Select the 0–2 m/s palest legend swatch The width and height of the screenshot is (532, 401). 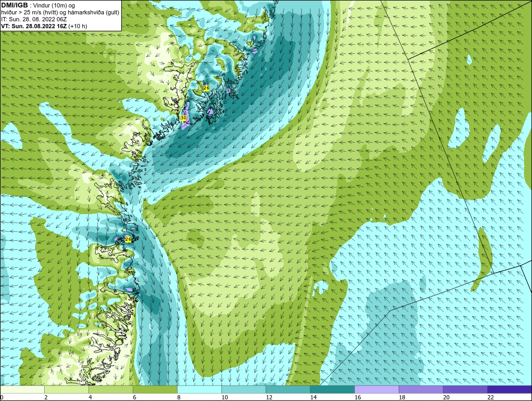click(x=22, y=389)
